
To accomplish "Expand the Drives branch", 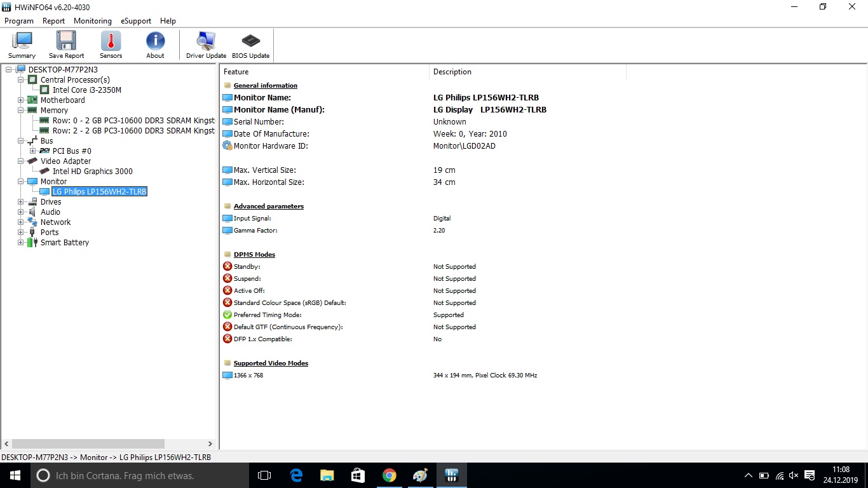I will [x=20, y=202].
